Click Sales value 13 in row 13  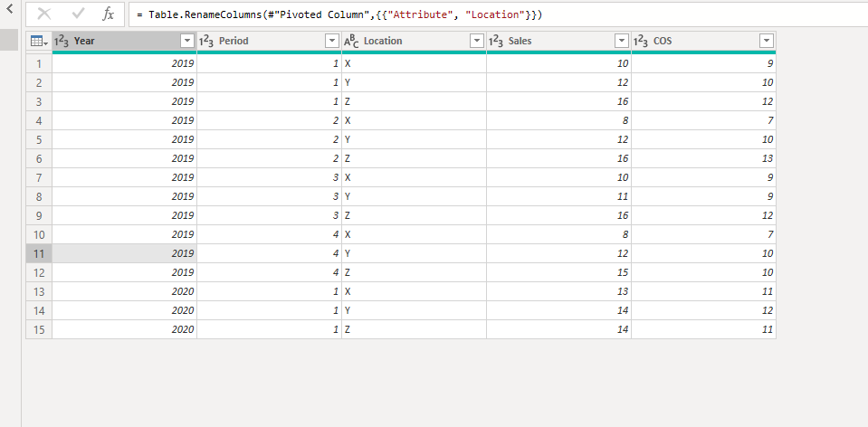tap(559, 291)
